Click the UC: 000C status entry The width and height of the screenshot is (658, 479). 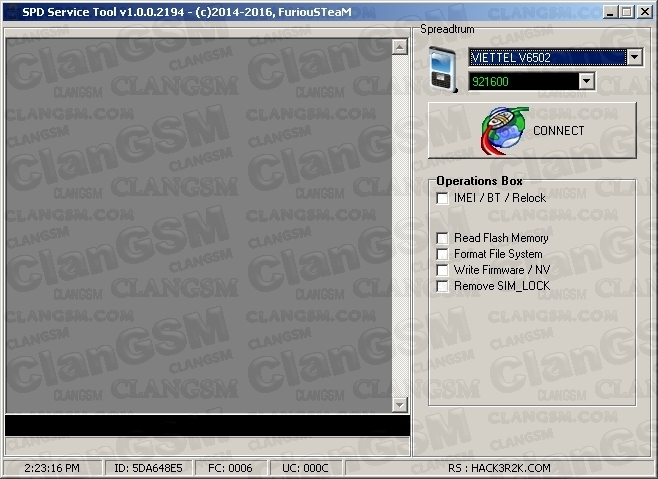(305, 468)
